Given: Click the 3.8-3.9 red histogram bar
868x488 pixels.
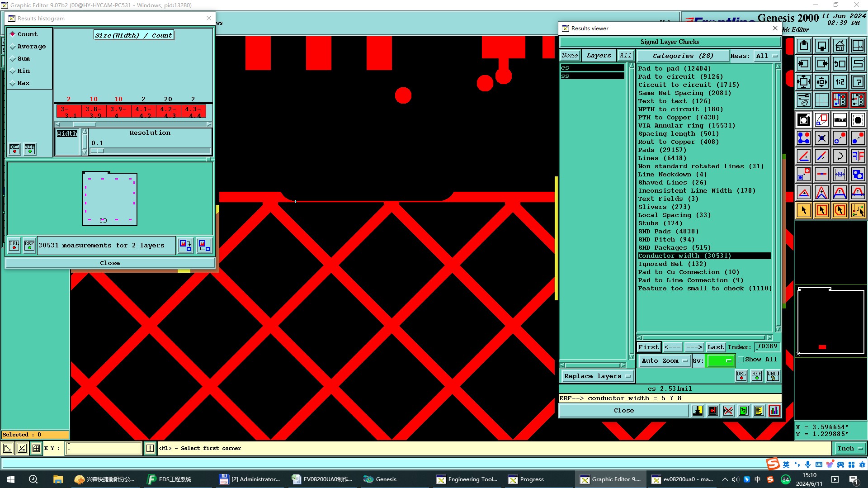Looking at the screenshot, I should (94, 111).
